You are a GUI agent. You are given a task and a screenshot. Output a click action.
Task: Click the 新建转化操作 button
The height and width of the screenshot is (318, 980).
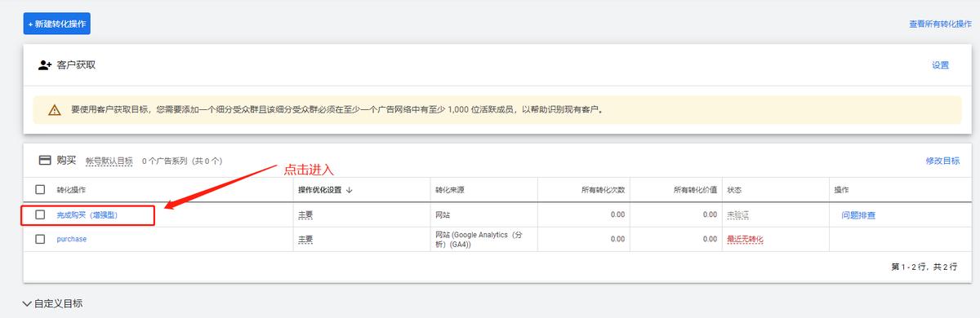tap(56, 24)
